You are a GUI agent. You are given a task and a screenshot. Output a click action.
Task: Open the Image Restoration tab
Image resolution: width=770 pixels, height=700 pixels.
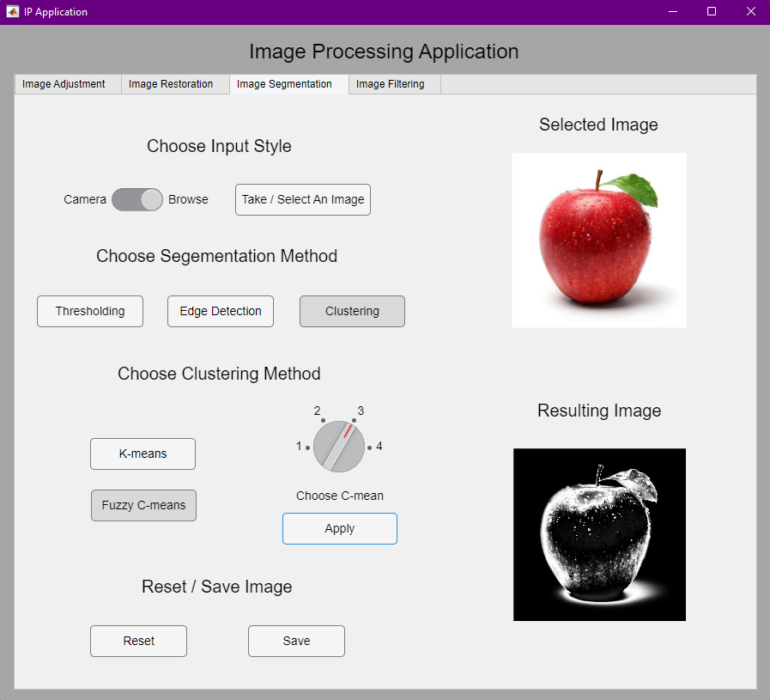[x=170, y=84]
